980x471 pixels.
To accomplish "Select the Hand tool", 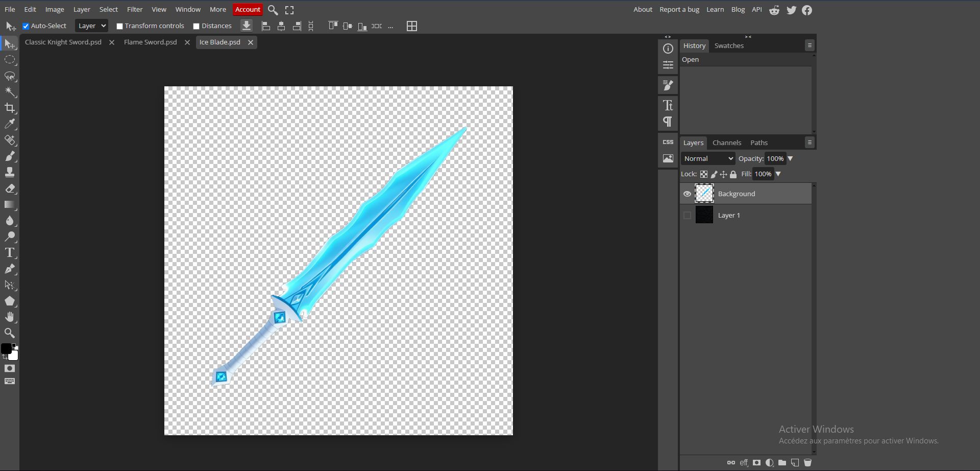I will (x=10, y=317).
